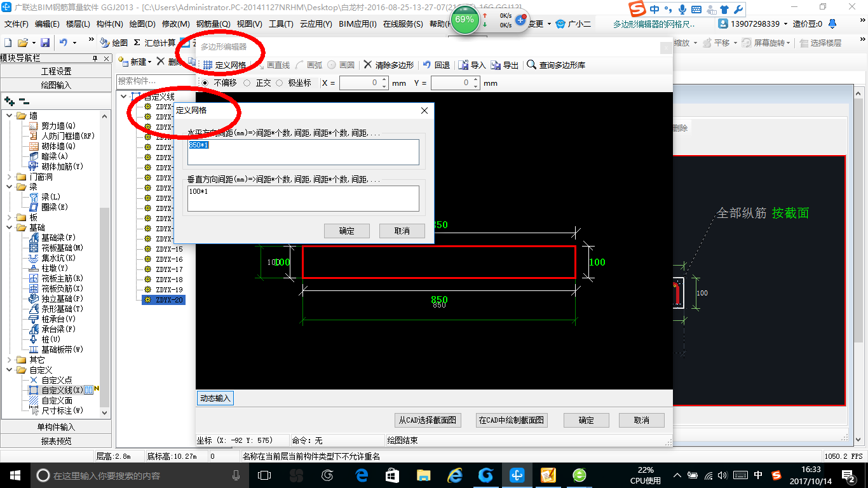Cancel the polygon editor with 取消
Viewport: 868px width, 488px height.
coord(641,420)
